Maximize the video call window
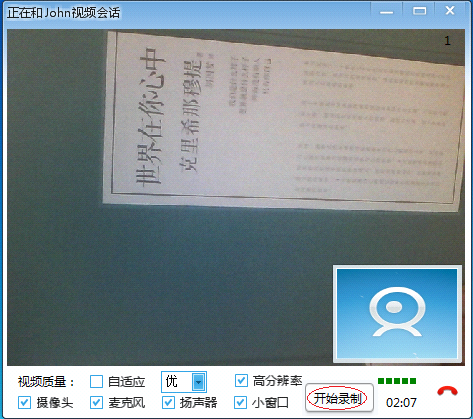This screenshot has width=473, height=419. [x=419, y=11]
